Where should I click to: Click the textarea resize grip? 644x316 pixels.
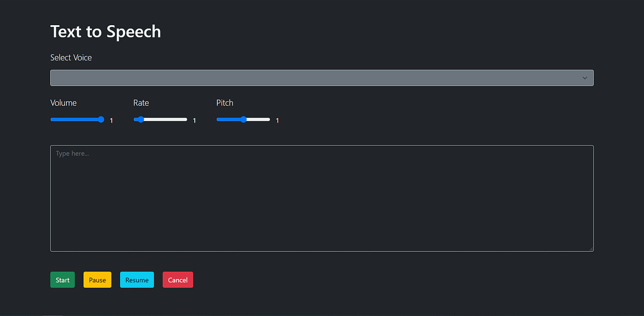coord(591,248)
